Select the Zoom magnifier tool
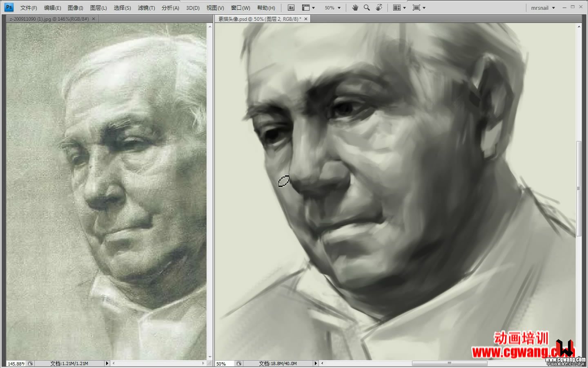The width and height of the screenshot is (588, 368). point(367,8)
